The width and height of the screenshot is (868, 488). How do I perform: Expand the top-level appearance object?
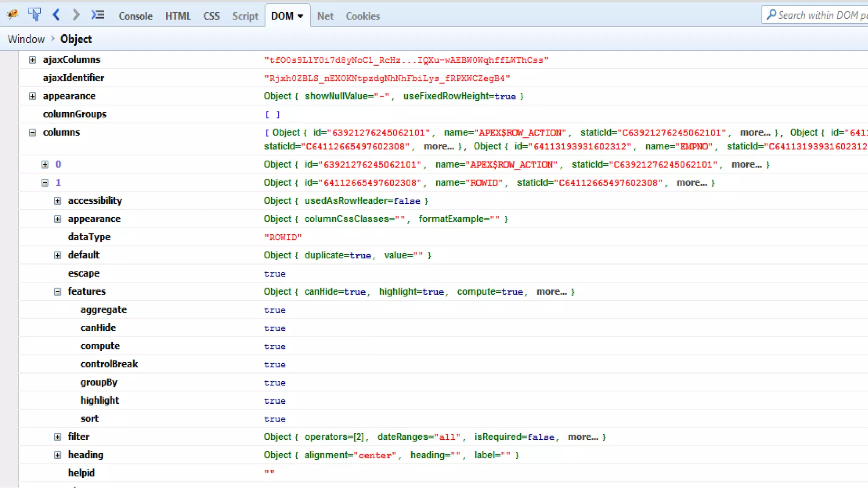pos(32,96)
